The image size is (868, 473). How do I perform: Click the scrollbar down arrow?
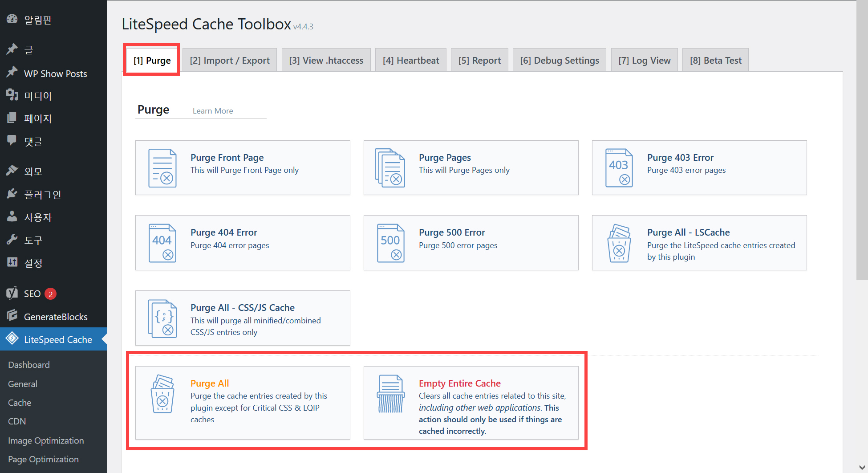862,467
